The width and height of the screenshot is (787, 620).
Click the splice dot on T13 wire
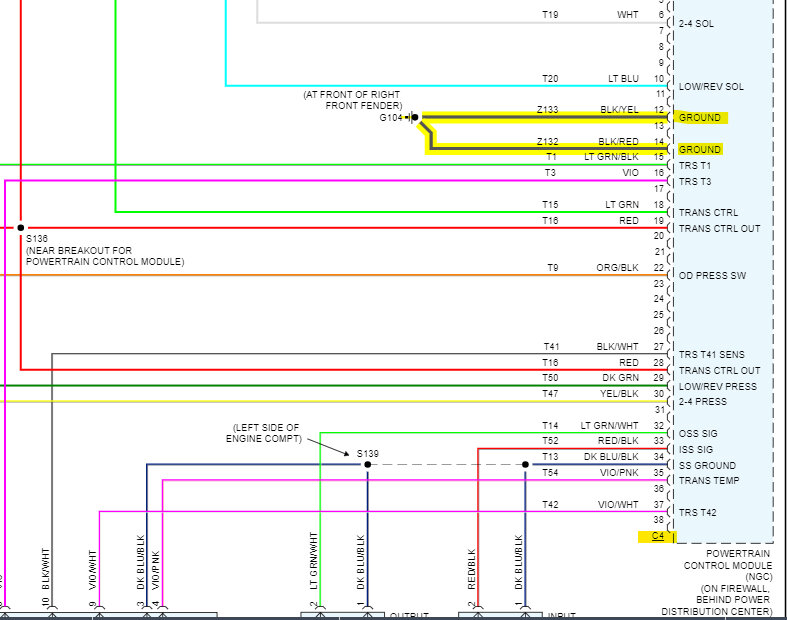(x=525, y=464)
